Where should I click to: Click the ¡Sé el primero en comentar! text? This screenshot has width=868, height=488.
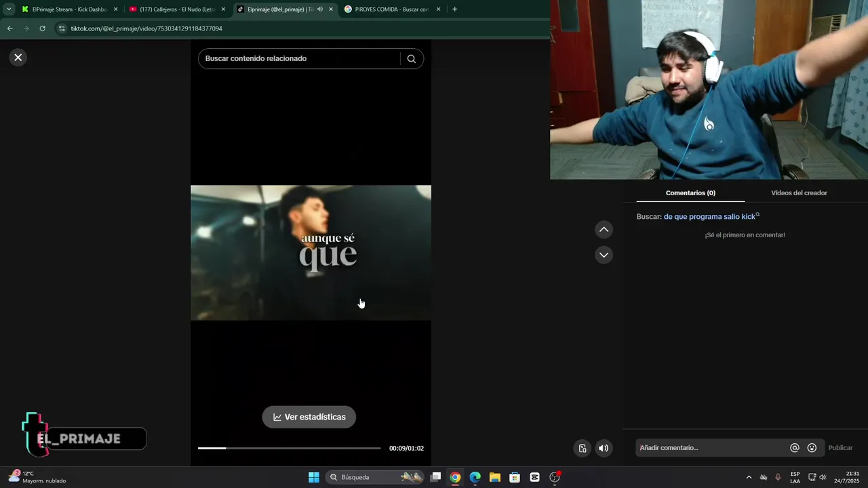745,235
